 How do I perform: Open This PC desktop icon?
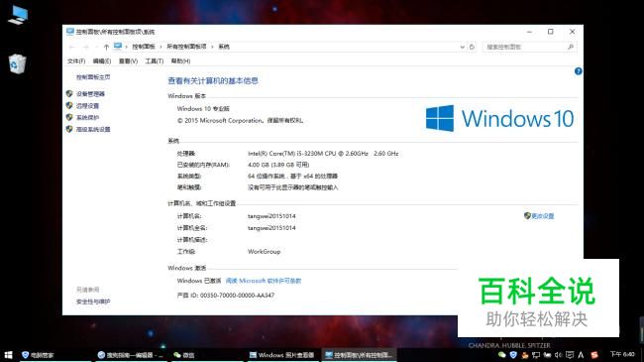[18, 15]
